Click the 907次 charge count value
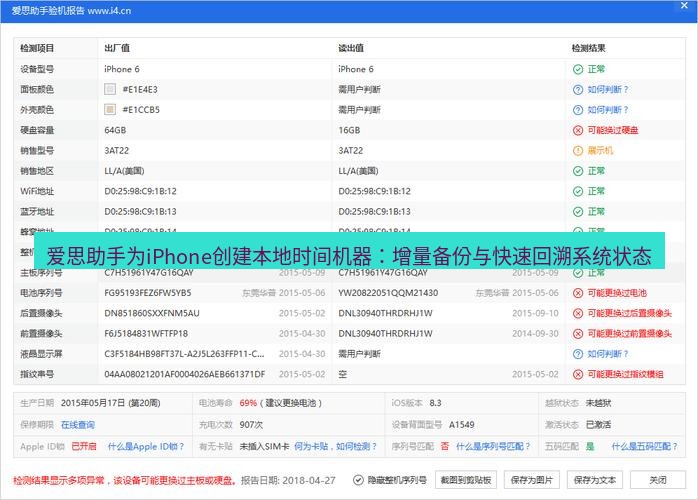This screenshot has height=500, width=698. click(251, 425)
